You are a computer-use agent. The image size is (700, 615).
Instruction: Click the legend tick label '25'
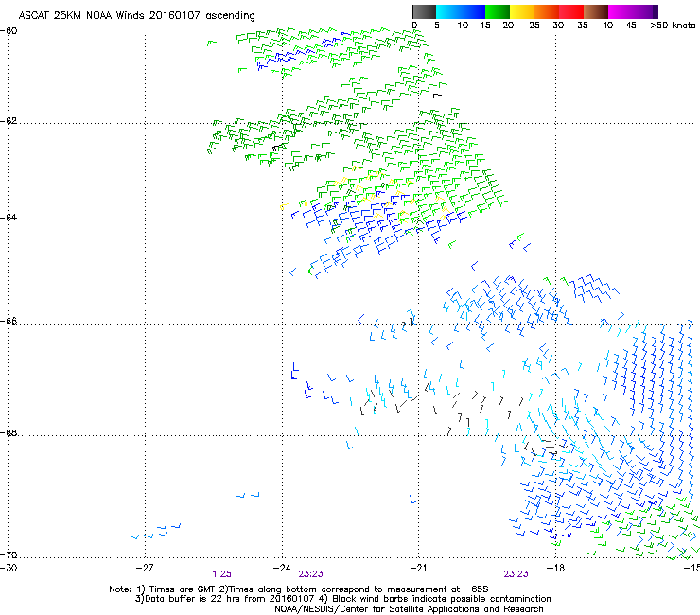[534, 26]
